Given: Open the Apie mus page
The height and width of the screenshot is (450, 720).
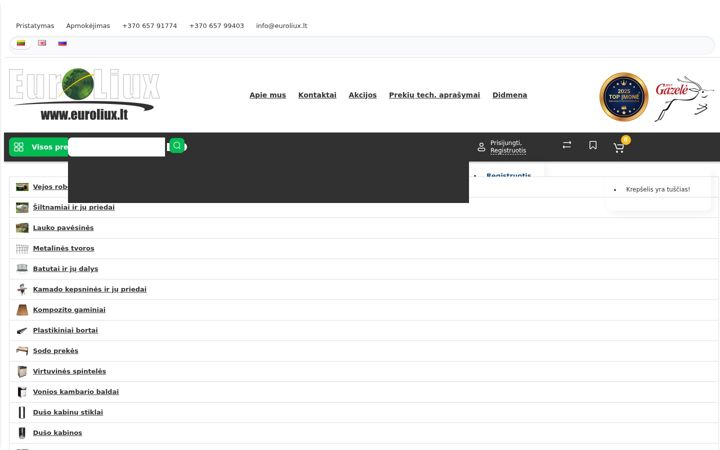Looking at the screenshot, I should [268, 95].
